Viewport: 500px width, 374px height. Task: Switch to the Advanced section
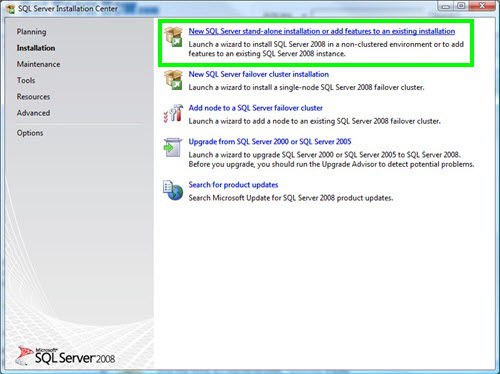pyautogui.click(x=33, y=113)
